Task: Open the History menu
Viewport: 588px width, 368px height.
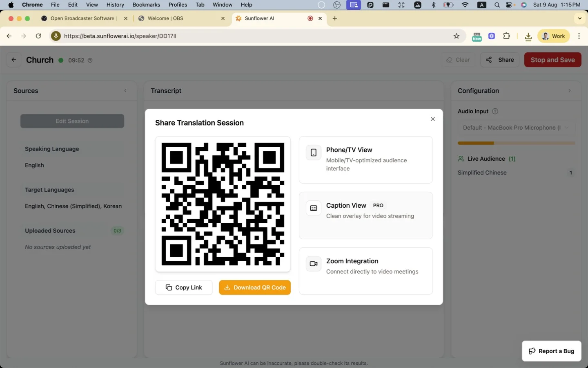Action: coord(115,5)
